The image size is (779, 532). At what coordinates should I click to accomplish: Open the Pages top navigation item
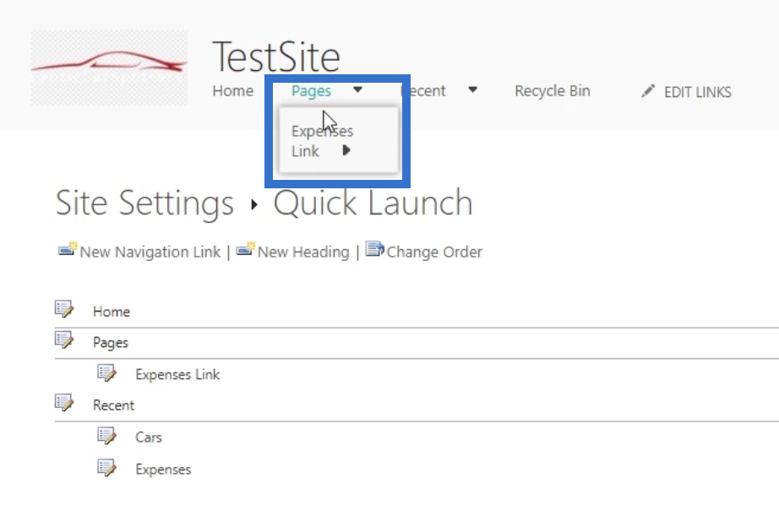click(311, 91)
